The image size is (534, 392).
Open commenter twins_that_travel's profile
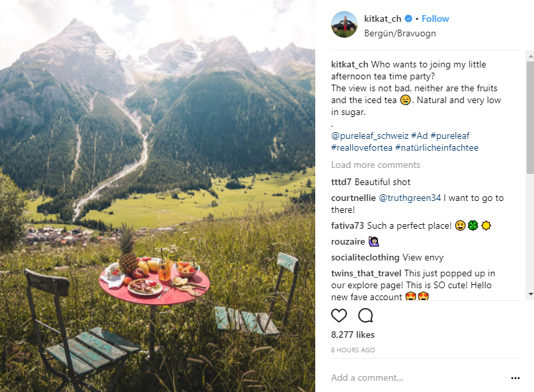click(366, 274)
